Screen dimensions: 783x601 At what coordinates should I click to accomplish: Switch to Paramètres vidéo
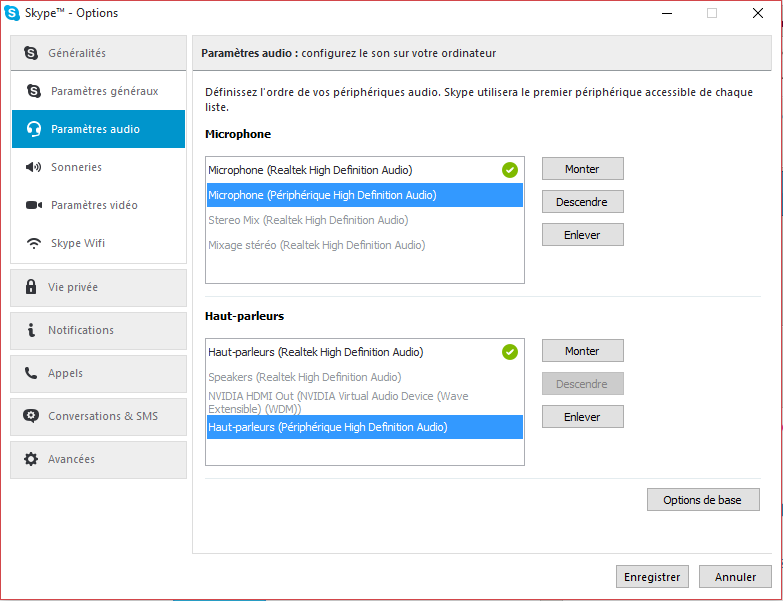[x=98, y=205]
